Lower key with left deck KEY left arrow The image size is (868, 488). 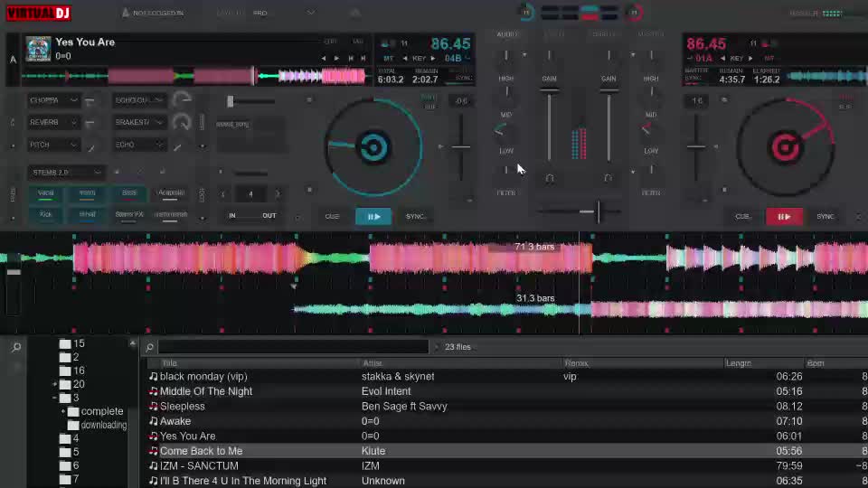tap(405, 58)
